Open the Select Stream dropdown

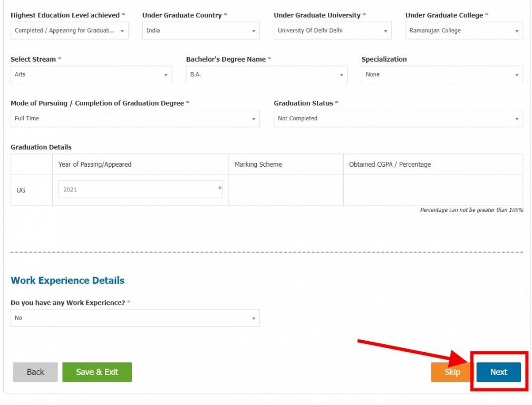coord(91,74)
